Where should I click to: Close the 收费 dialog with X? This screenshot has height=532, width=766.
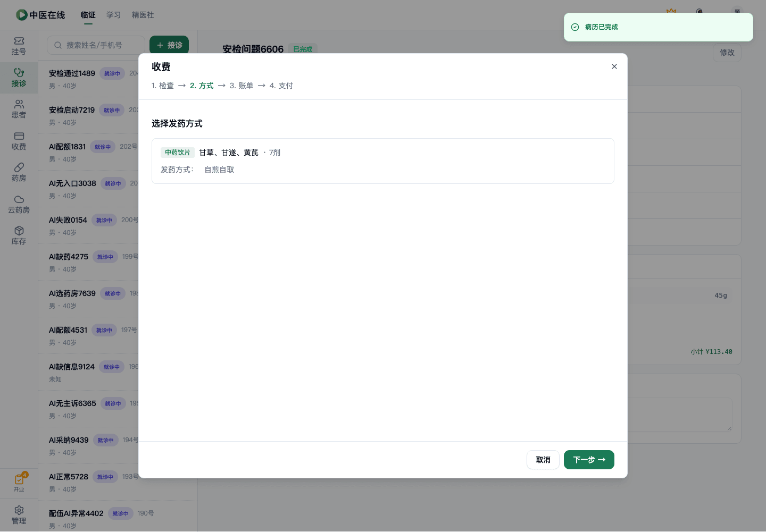tap(614, 66)
